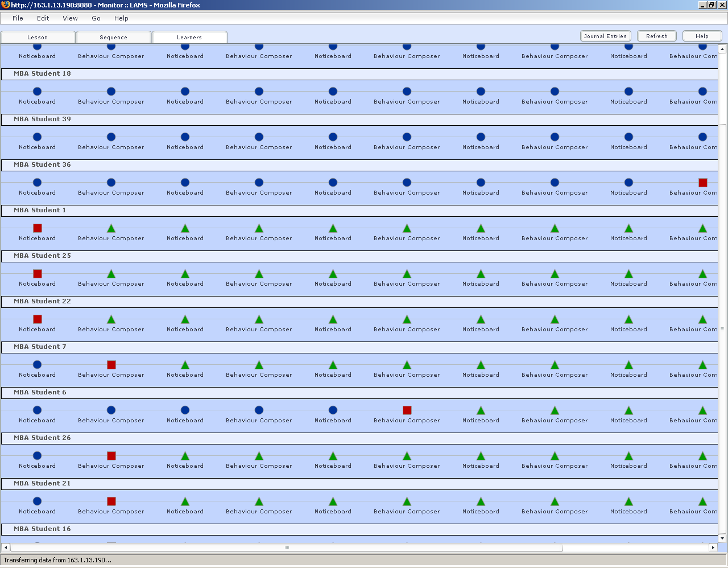The width and height of the screenshot is (728, 568).
Task: Select the red square in MBA Student 25's row
Action: (38, 274)
